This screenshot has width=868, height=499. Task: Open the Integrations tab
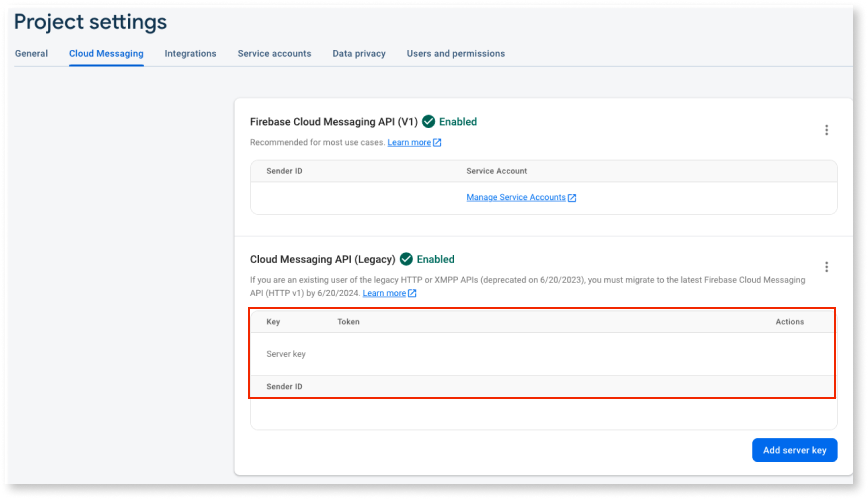click(x=190, y=54)
